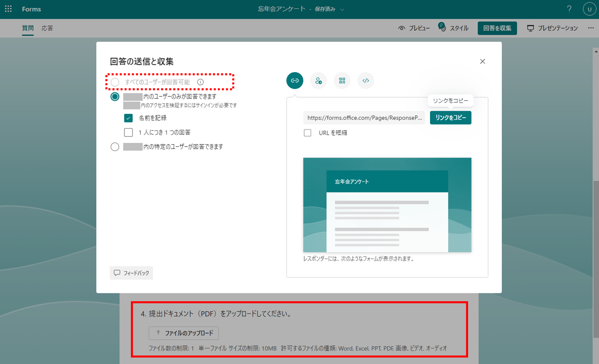Viewport: 599px width, 364px height.
Task: Click the 忘年会アンケート title in header
Action: tap(282, 9)
